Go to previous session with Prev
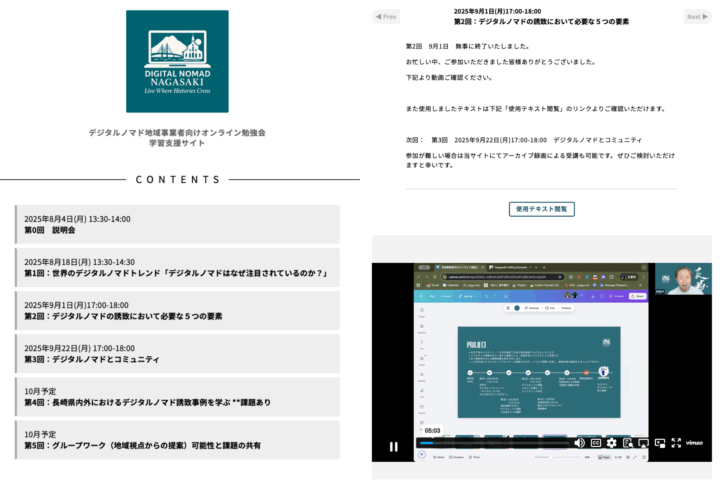 [x=386, y=17]
